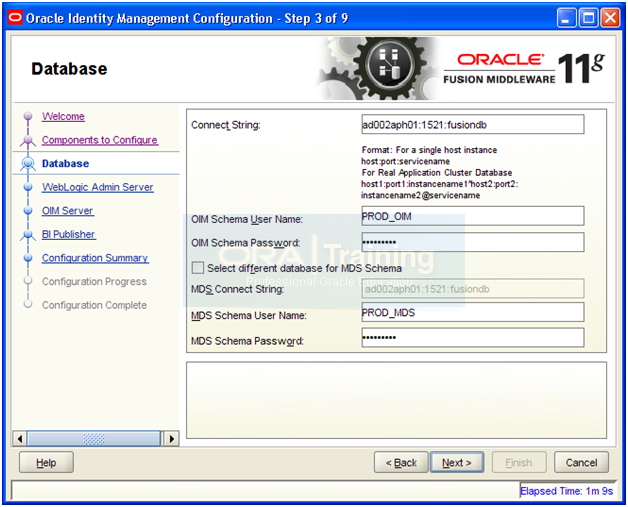Select the Database step in navigation
Image resolution: width=628 pixels, height=507 pixels.
tap(66, 163)
